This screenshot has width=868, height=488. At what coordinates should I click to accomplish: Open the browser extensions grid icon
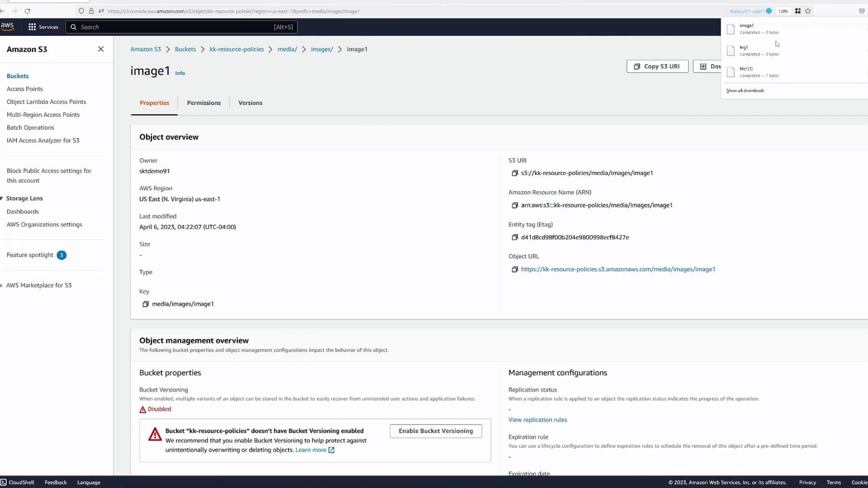point(798,11)
